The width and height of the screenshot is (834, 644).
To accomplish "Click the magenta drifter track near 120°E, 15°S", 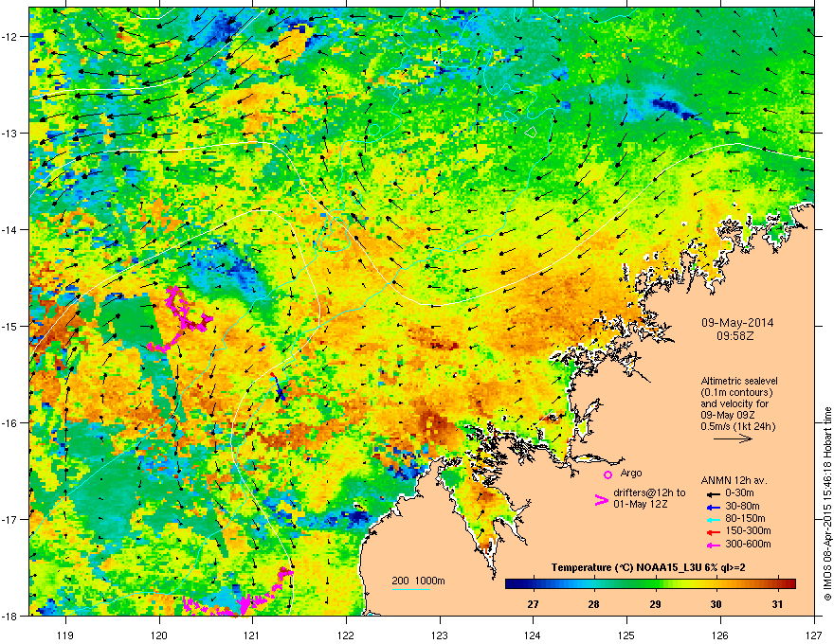I will [182, 320].
